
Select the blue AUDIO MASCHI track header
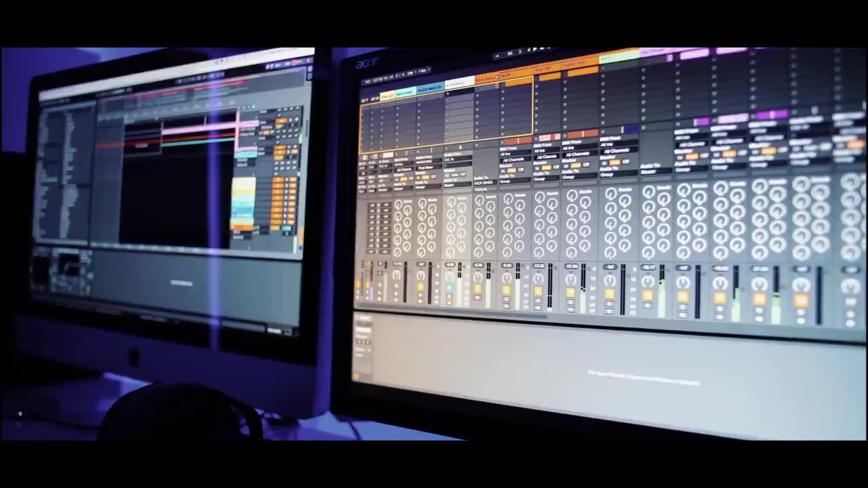430,88
